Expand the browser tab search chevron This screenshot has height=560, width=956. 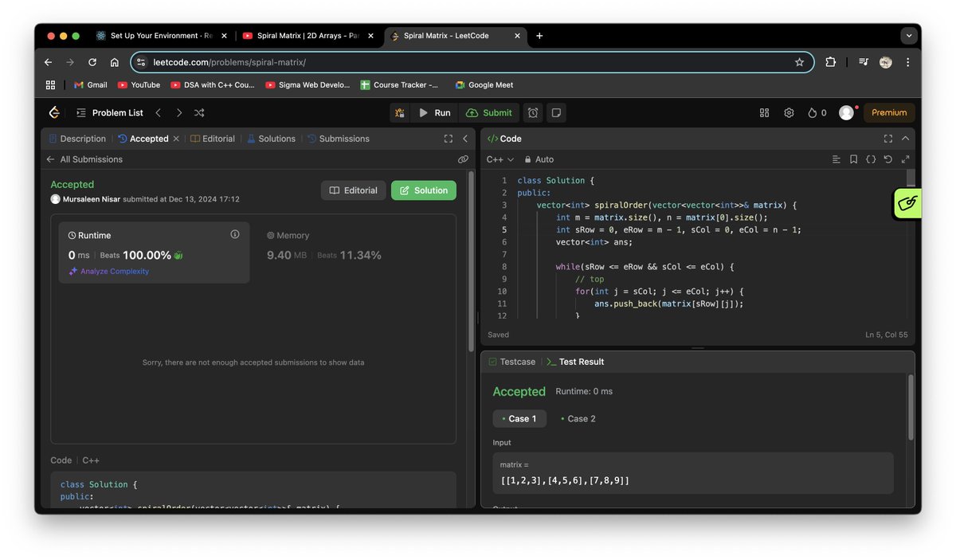point(908,36)
